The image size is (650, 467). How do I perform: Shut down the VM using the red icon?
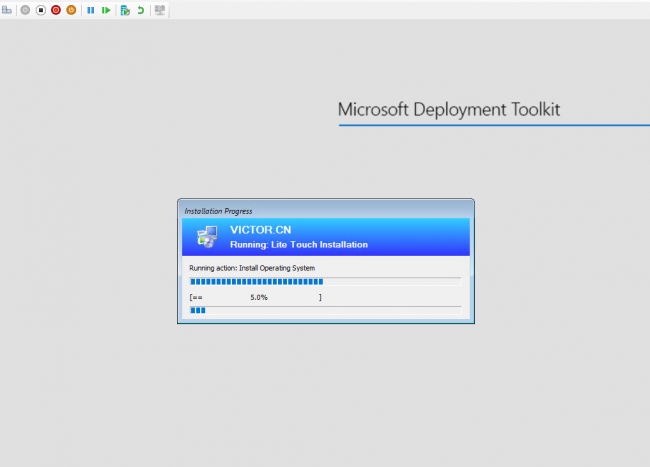click(56, 10)
